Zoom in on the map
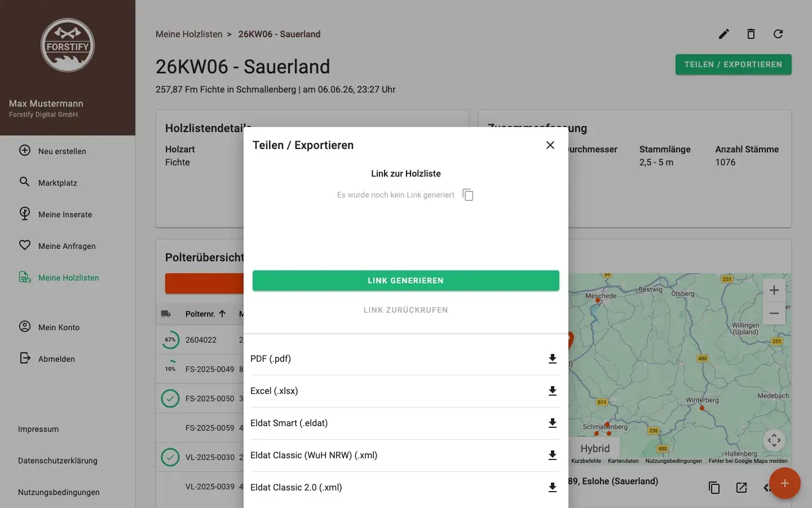 [774, 290]
